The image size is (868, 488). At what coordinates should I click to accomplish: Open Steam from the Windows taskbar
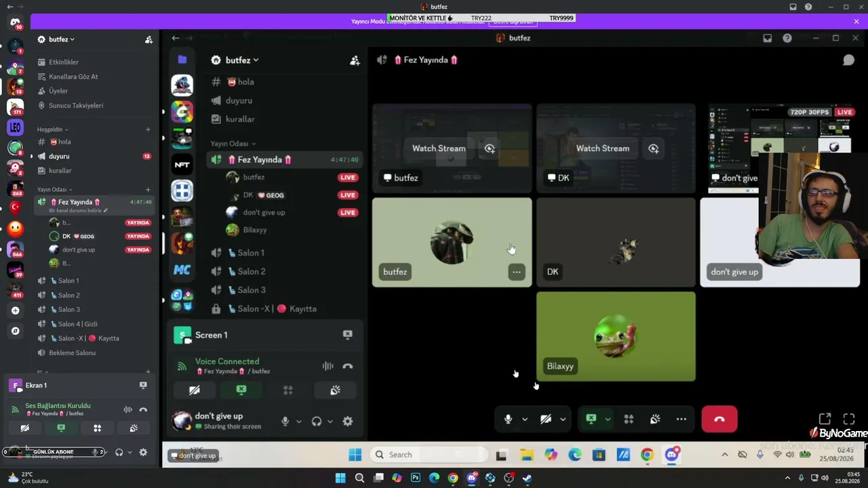(527, 478)
